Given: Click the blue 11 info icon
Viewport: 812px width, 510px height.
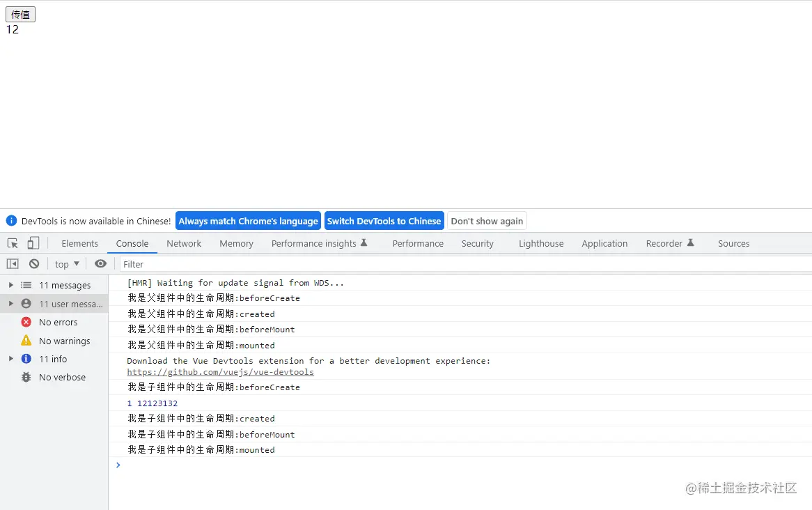Looking at the screenshot, I should pyautogui.click(x=26, y=359).
